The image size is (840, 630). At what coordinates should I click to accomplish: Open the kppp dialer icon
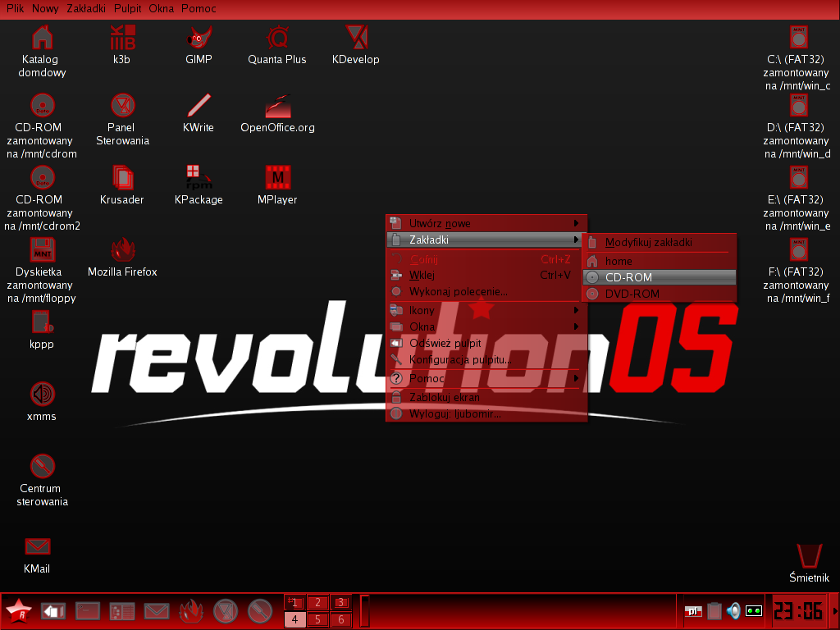pos(43,322)
